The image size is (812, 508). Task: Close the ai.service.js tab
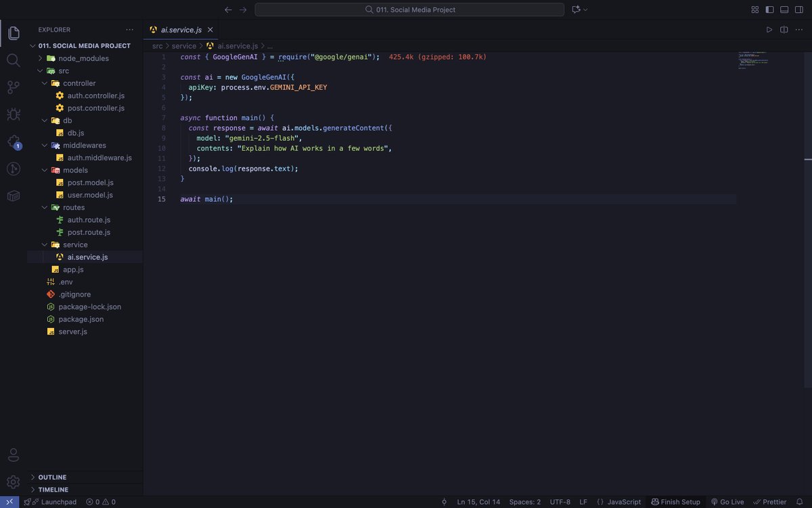click(210, 30)
